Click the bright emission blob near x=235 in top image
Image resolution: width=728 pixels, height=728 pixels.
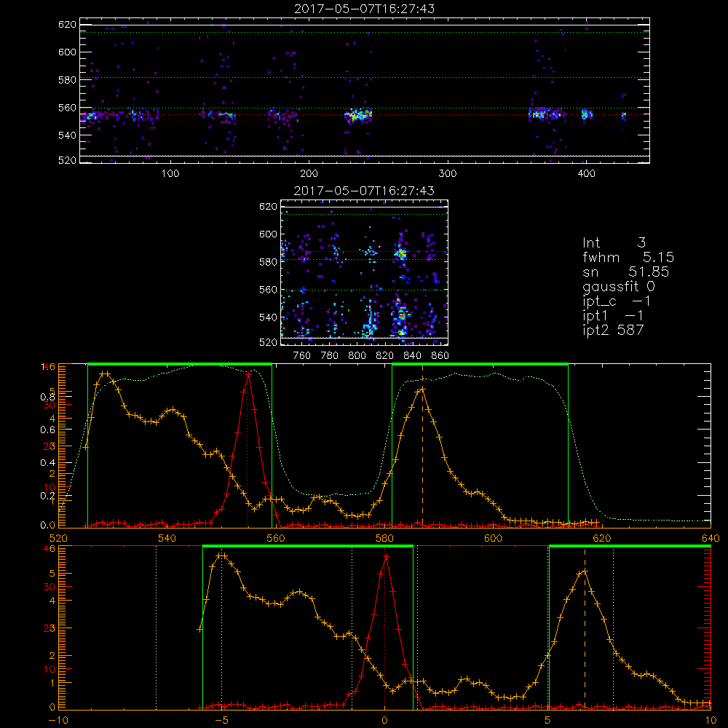(358, 115)
